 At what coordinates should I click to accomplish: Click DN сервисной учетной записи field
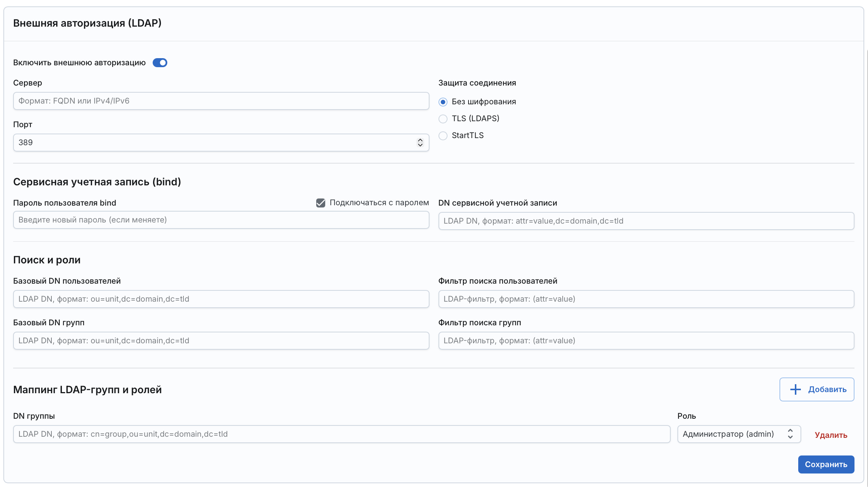pyautogui.click(x=646, y=221)
